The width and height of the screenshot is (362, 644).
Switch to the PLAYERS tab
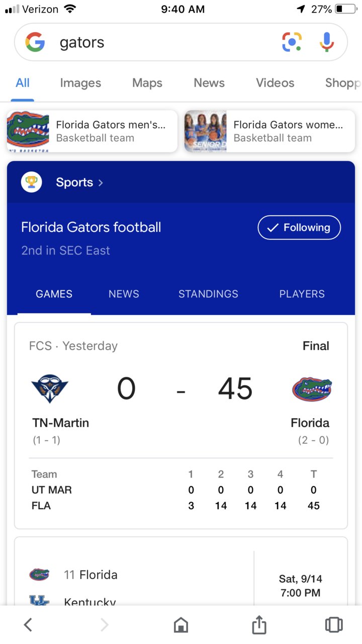point(302,294)
